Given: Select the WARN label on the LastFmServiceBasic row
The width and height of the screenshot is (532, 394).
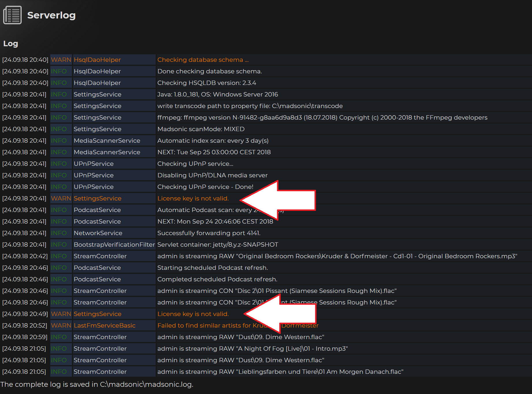Looking at the screenshot, I should pos(61,326).
